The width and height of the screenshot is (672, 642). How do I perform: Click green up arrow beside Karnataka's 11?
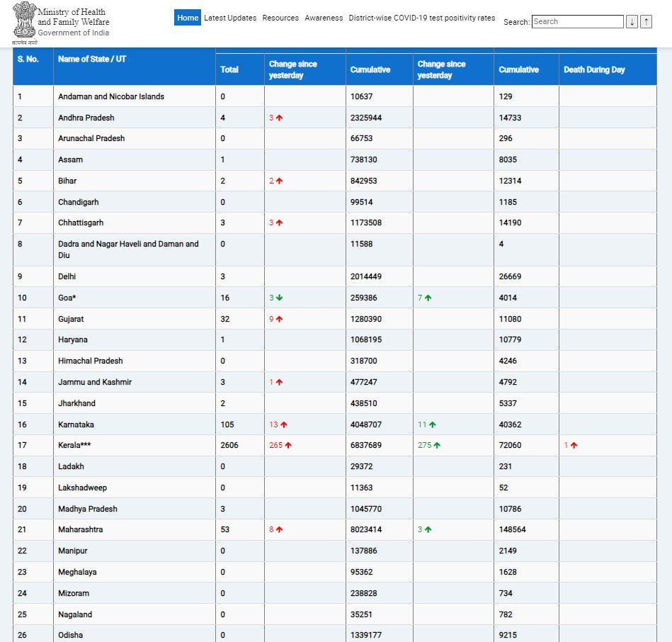click(433, 424)
